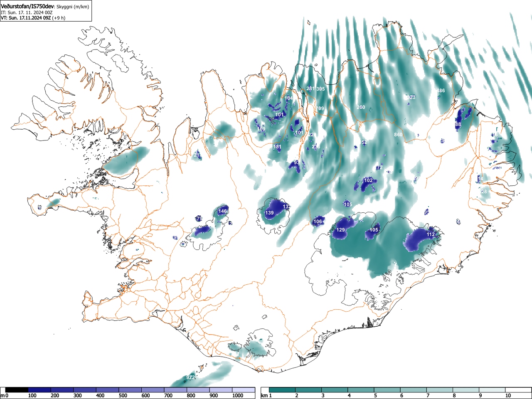Click the 500 tick label on the metre legend

tap(123, 396)
